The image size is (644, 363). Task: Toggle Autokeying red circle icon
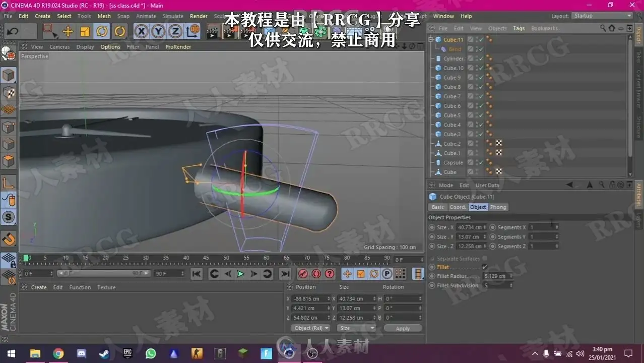pyautogui.click(x=316, y=274)
